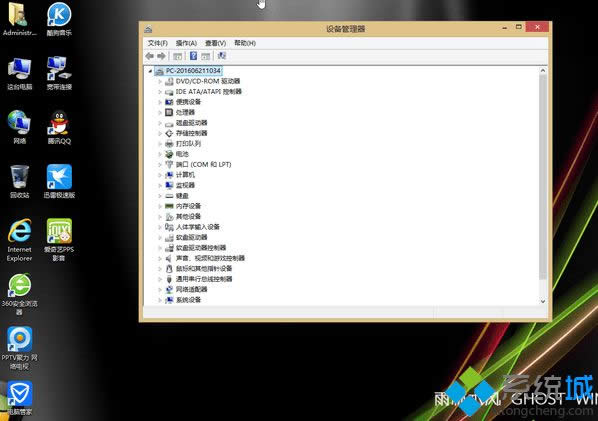Click the scroll up arrow in device list
This screenshot has width=598, height=421.
point(543,71)
